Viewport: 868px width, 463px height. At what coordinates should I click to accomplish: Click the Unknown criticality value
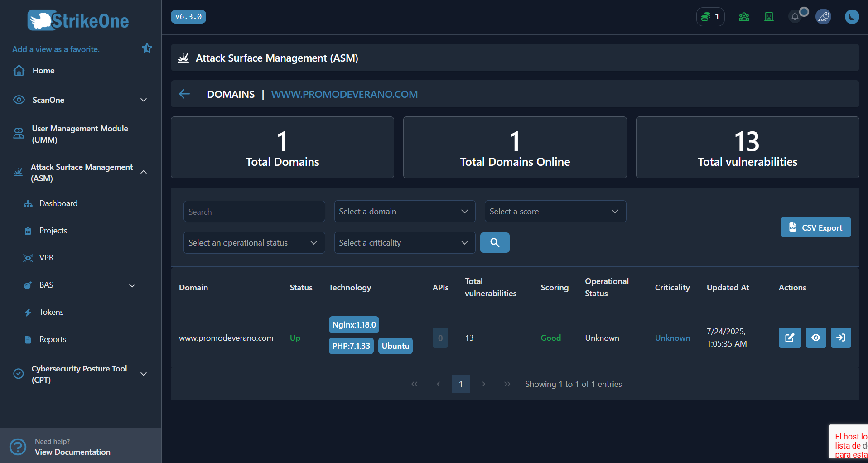click(x=673, y=338)
